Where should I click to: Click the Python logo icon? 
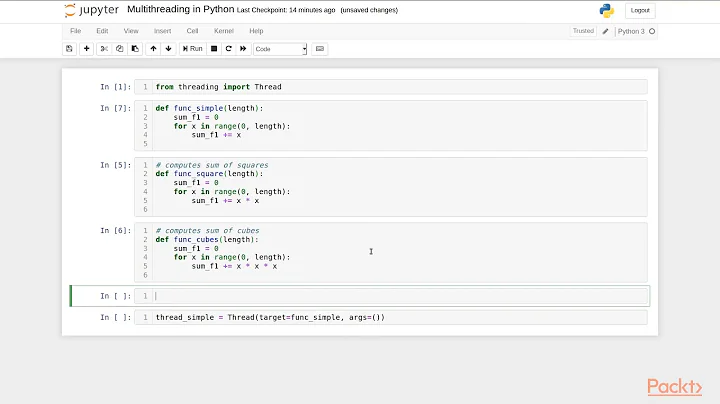pos(607,11)
